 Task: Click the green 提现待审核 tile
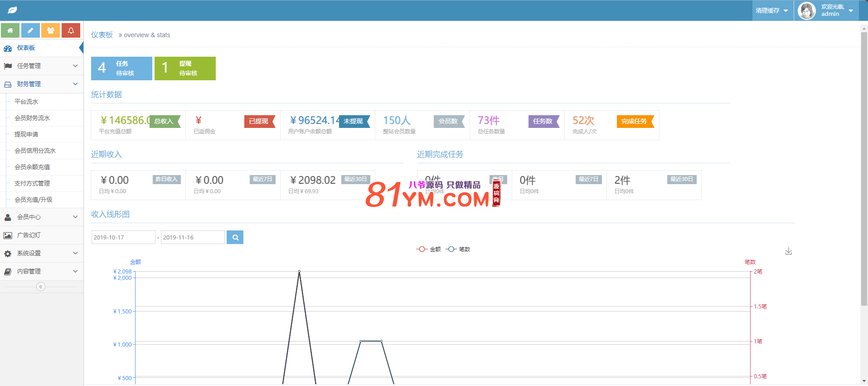[x=185, y=68]
